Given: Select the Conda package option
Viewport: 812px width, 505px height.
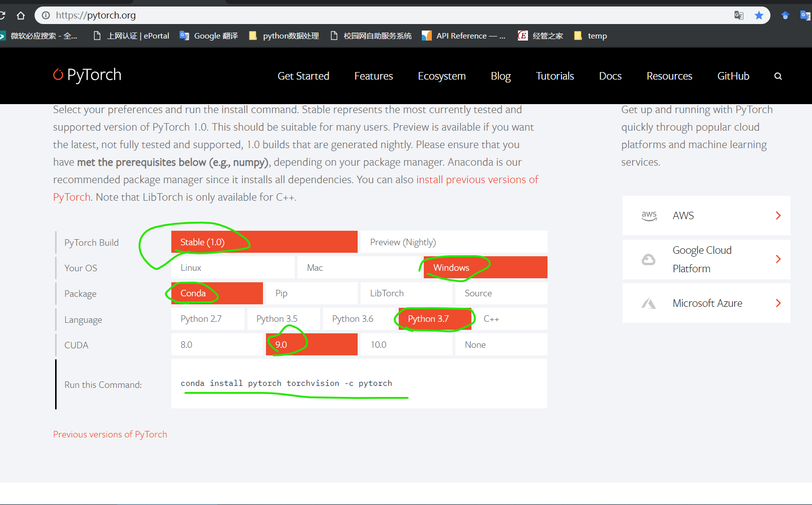Looking at the screenshot, I should [217, 293].
